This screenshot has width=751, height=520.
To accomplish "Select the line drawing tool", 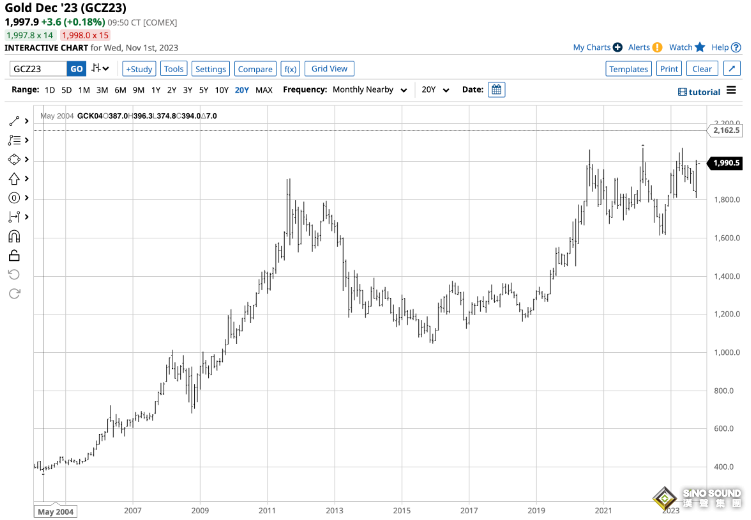I will click(x=14, y=121).
